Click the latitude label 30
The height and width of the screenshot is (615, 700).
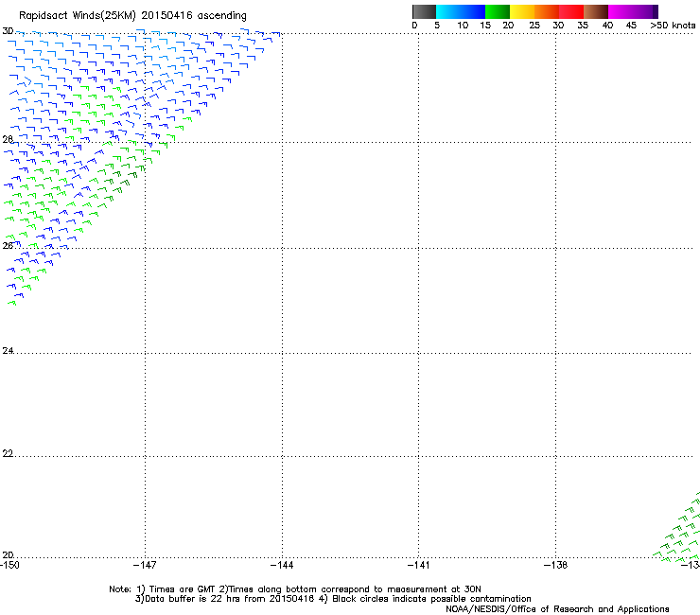(8, 31)
